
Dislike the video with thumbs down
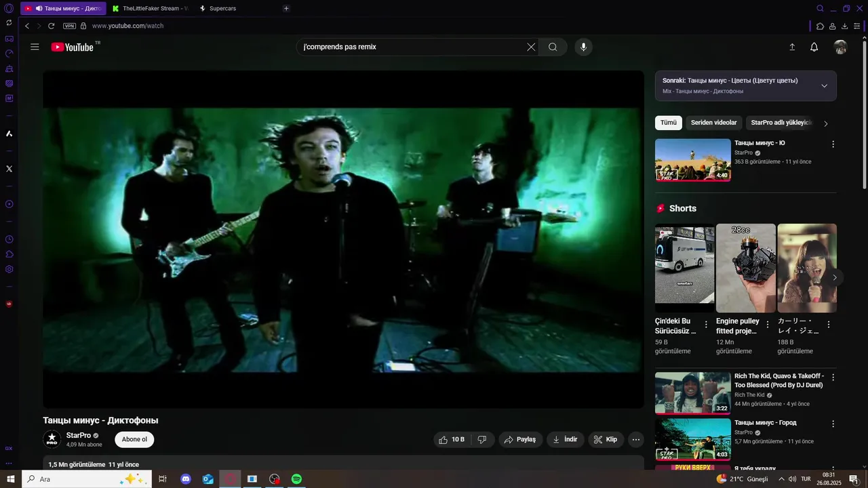(482, 439)
